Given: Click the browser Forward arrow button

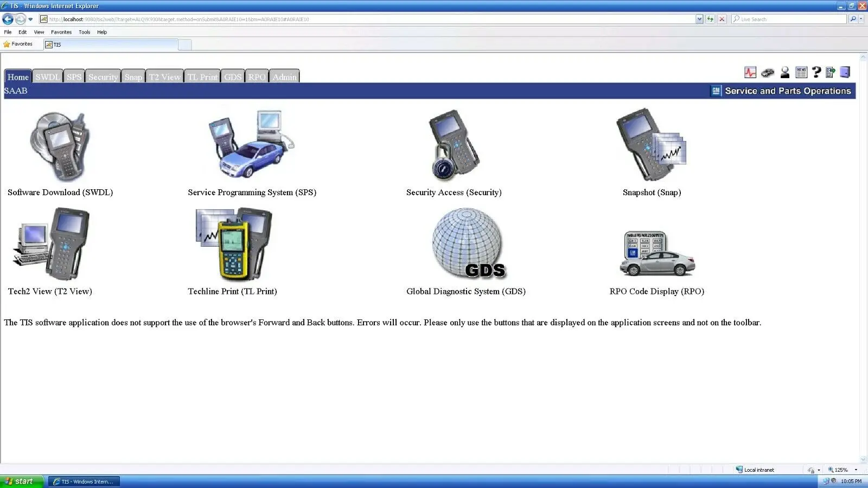Looking at the screenshot, I should tap(20, 19).
